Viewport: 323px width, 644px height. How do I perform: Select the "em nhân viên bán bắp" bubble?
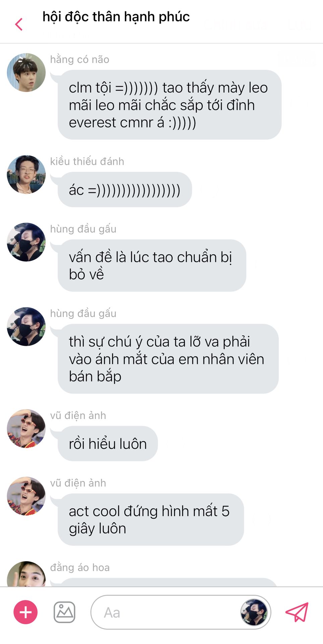click(168, 359)
